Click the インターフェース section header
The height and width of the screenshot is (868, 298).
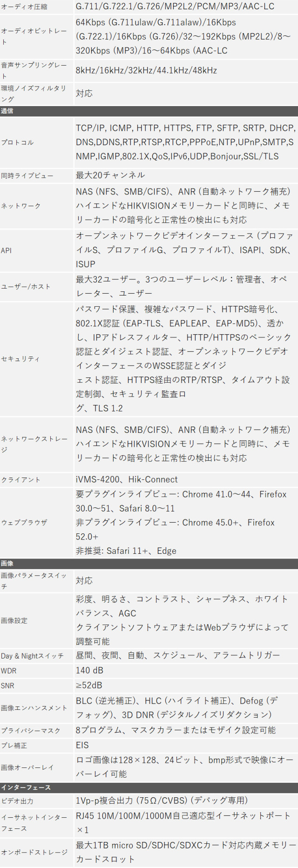click(26, 787)
